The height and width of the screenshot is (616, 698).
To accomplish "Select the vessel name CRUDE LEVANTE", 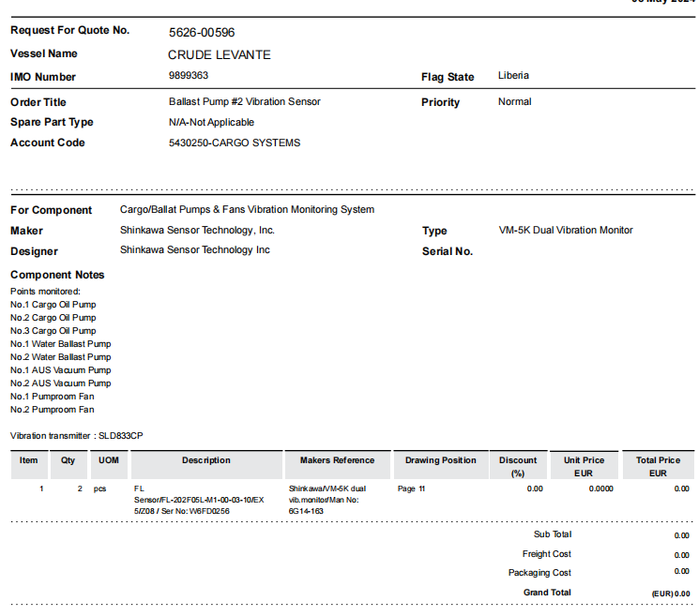I will (x=219, y=54).
